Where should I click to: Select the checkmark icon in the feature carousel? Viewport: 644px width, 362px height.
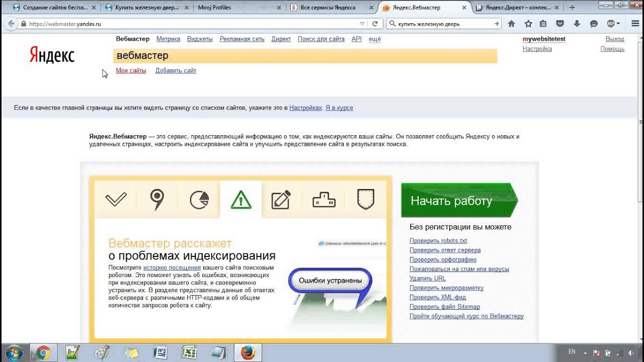[116, 199]
